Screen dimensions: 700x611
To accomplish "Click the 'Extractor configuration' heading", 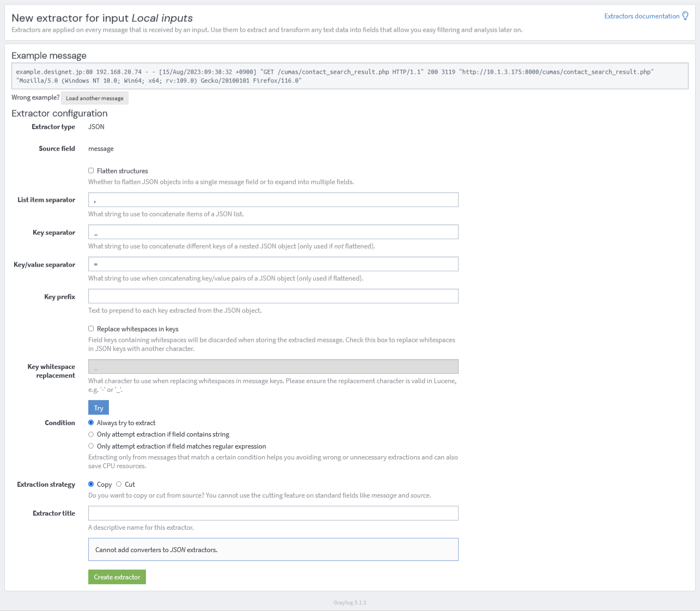I will [x=59, y=113].
